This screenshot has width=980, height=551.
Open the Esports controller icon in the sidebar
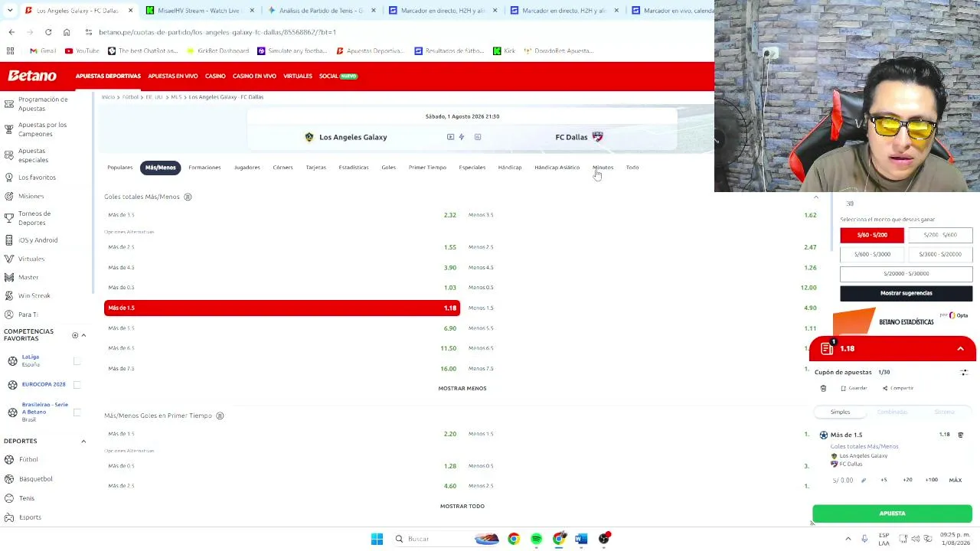click(x=9, y=517)
